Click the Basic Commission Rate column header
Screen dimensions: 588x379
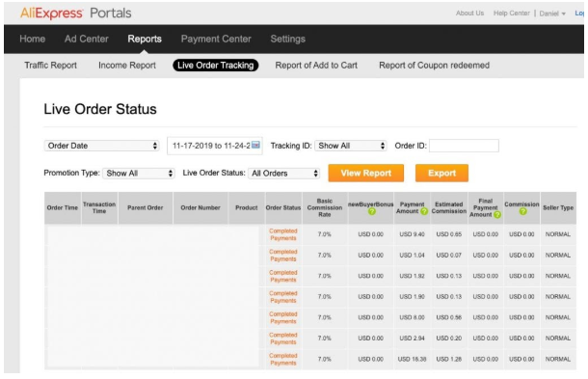(325, 208)
